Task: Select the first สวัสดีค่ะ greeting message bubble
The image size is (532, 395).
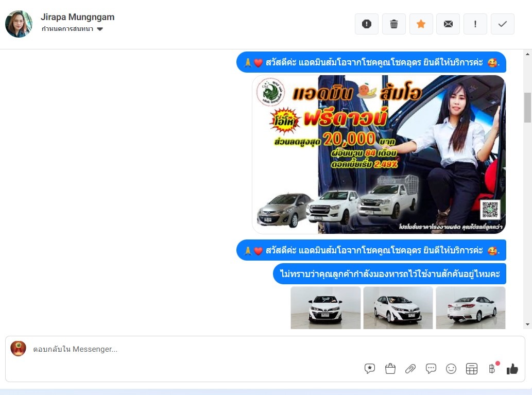Action: pyautogui.click(x=371, y=62)
